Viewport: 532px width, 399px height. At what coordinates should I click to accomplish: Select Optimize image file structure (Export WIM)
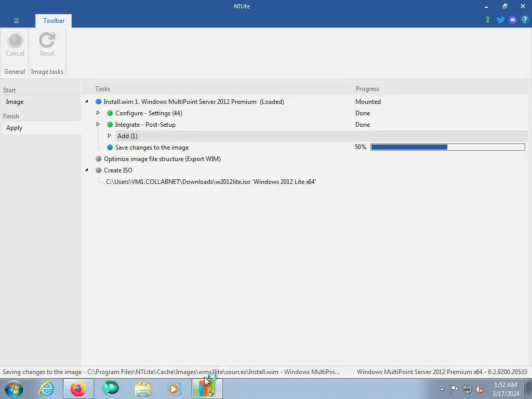(x=162, y=159)
